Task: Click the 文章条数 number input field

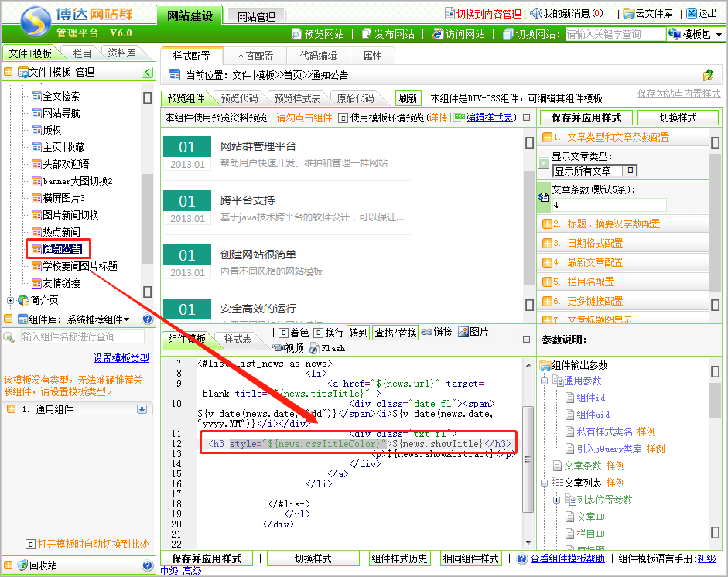Action: [608, 205]
